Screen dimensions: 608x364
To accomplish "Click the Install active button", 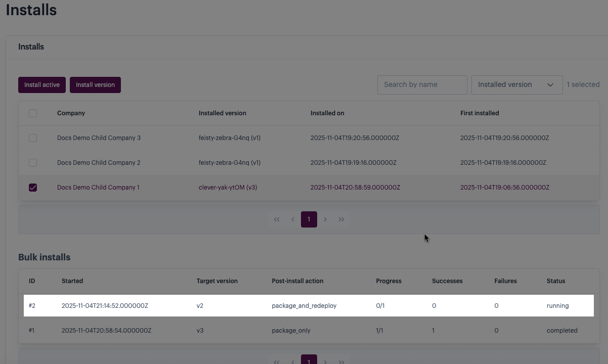I will tap(42, 85).
